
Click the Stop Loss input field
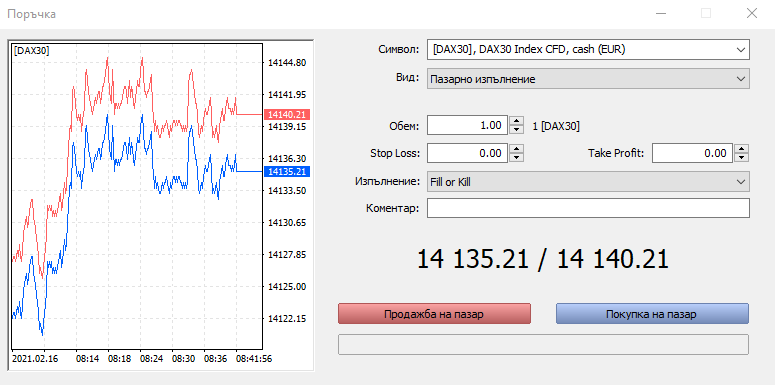[x=468, y=153]
